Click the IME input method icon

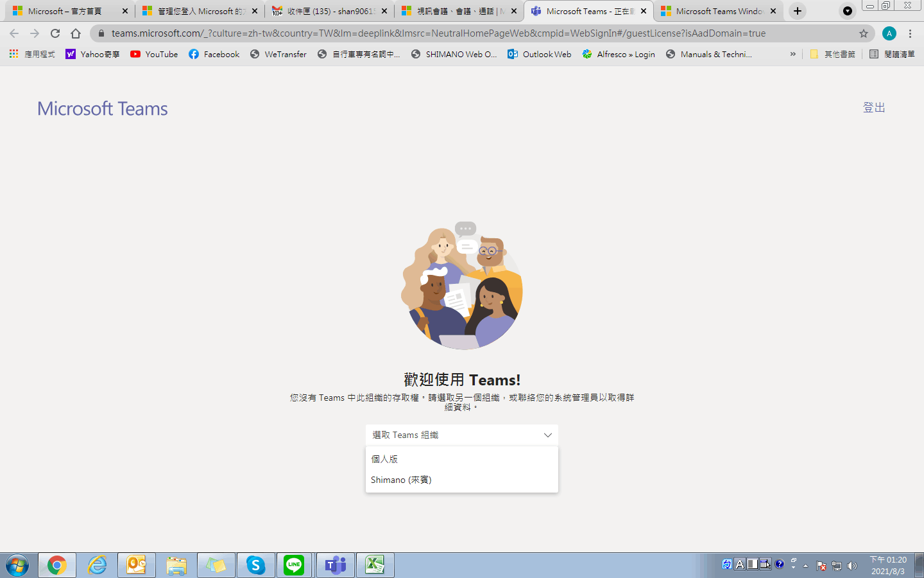[x=726, y=565]
